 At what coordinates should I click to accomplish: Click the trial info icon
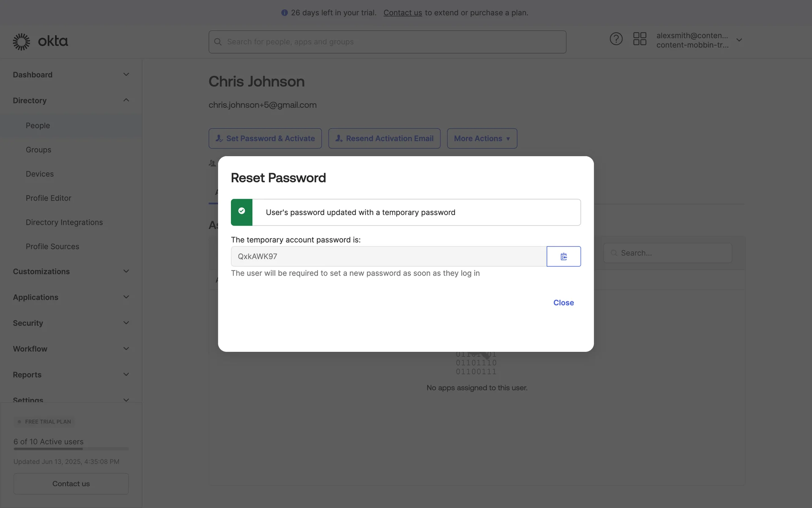284,13
